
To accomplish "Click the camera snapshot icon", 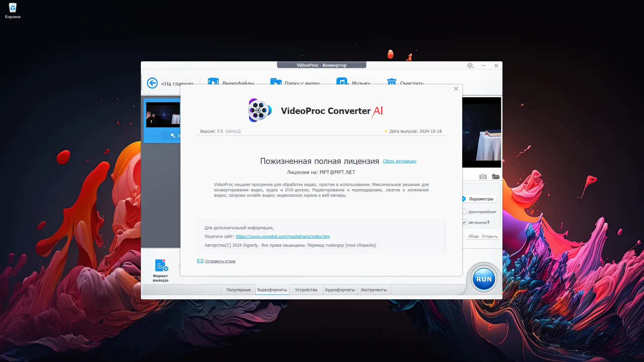I will pos(483,177).
